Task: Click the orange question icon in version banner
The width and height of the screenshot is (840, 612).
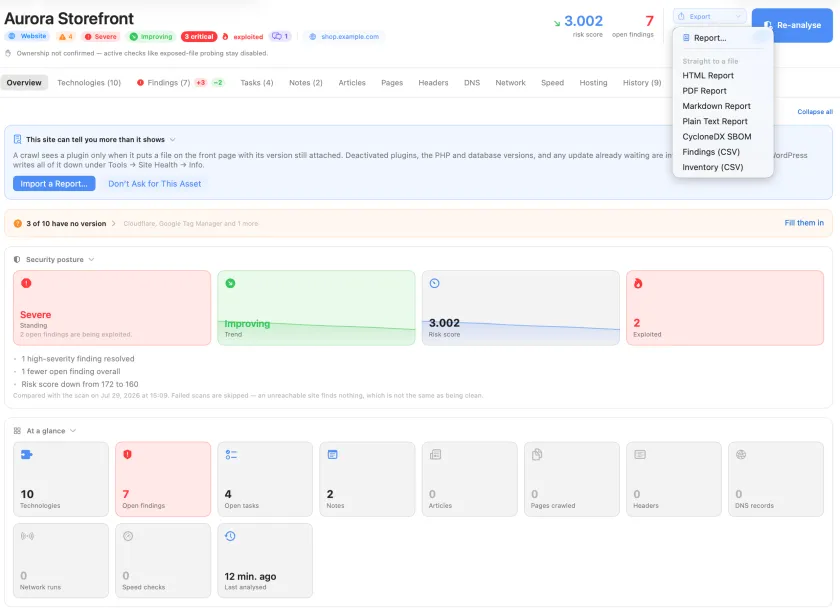Action: [x=18, y=223]
